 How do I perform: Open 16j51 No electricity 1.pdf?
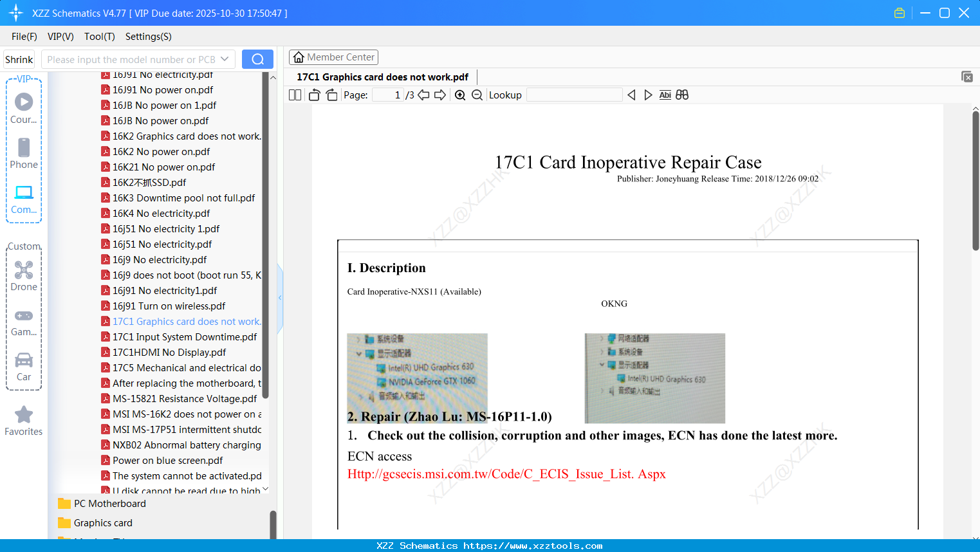(166, 229)
